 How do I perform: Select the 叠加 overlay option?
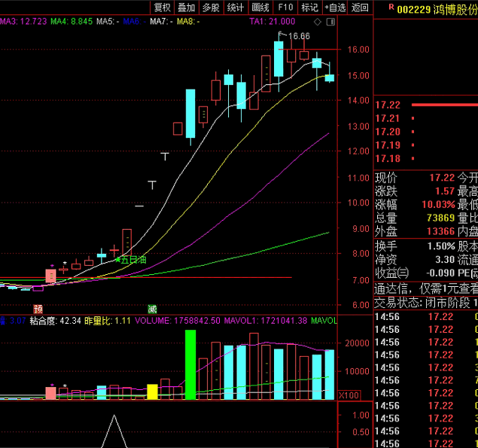pyautogui.click(x=187, y=8)
